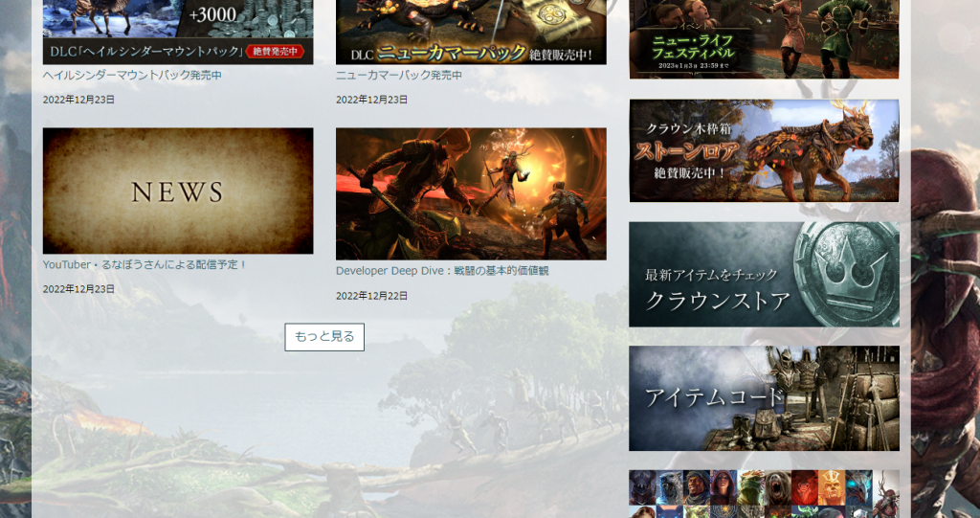Screen dimensions: 980x518
Task: Click Developer Deep Dive：戦闘の基本的価値観 link
Action: tap(442, 271)
